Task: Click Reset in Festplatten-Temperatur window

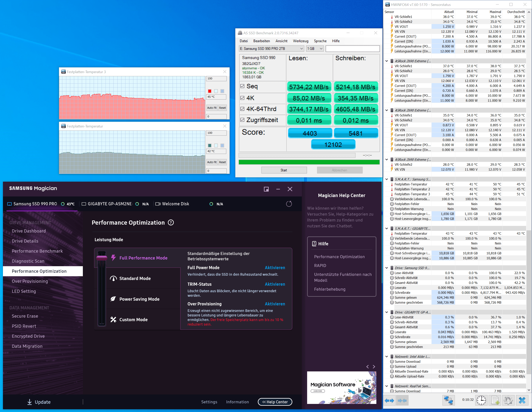Action: click(x=222, y=162)
